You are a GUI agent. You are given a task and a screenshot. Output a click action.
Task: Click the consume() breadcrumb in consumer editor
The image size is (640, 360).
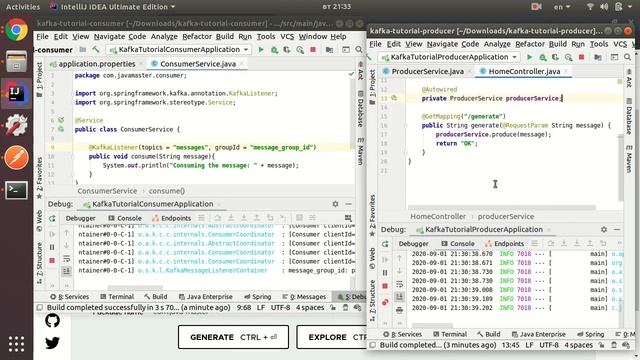pos(167,191)
